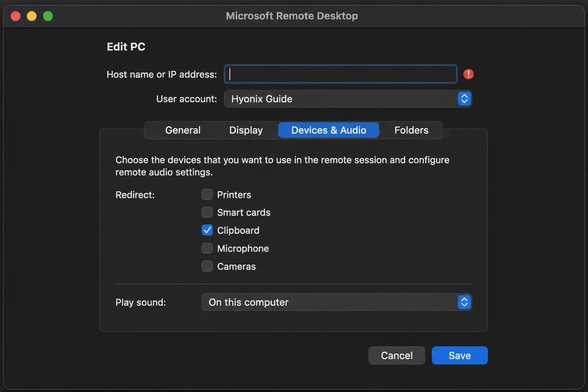The width and height of the screenshot is (588, 392).
Task: Click the Cancel button
Action: (397, 356)
